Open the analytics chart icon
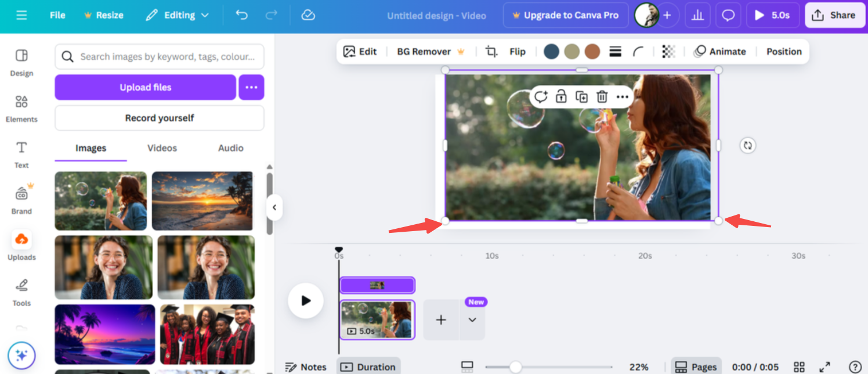Viewport: 868px width, 374px height. [x=697, y=15]
